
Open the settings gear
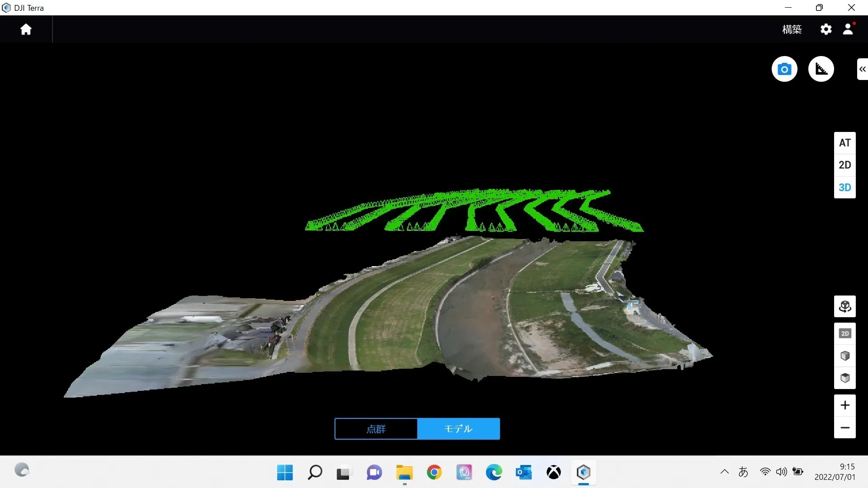tap(826, 29)
